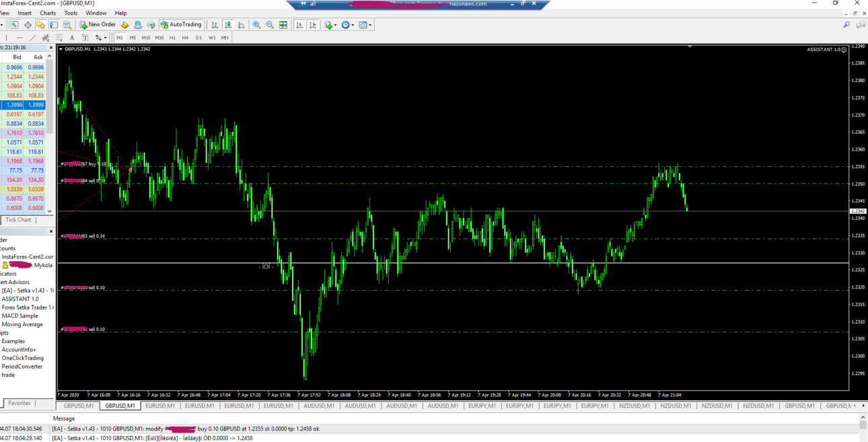Click the New Order button

pos(98,25)
